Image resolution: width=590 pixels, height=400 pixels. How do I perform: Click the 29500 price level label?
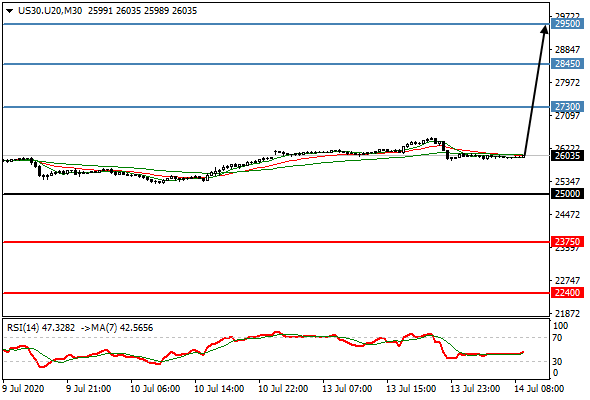pyautogui.click(x=567, y=24)
